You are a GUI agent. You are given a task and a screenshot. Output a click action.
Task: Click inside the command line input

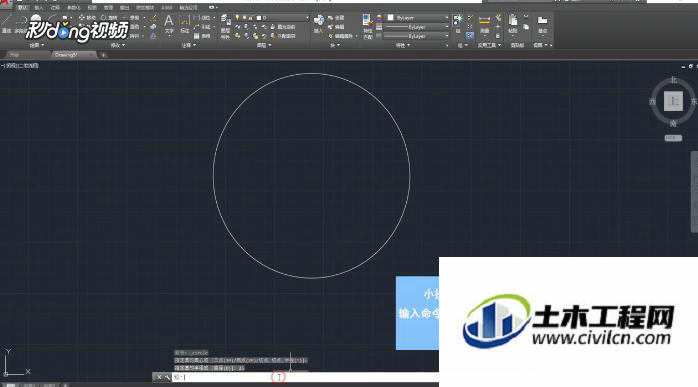click(x=305, y=377)
